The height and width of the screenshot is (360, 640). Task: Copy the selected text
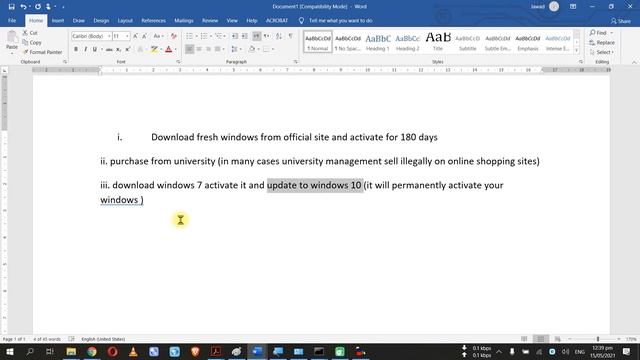[32, 42]
